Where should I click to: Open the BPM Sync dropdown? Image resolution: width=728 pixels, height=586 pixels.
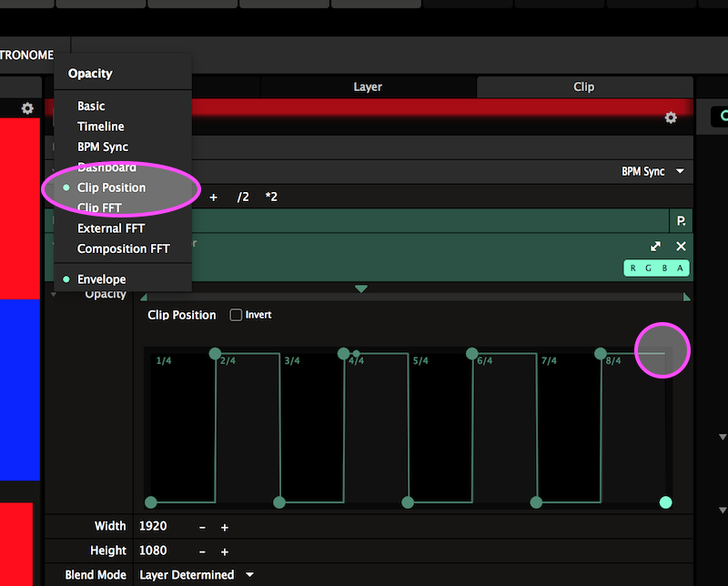coord(652,171)
